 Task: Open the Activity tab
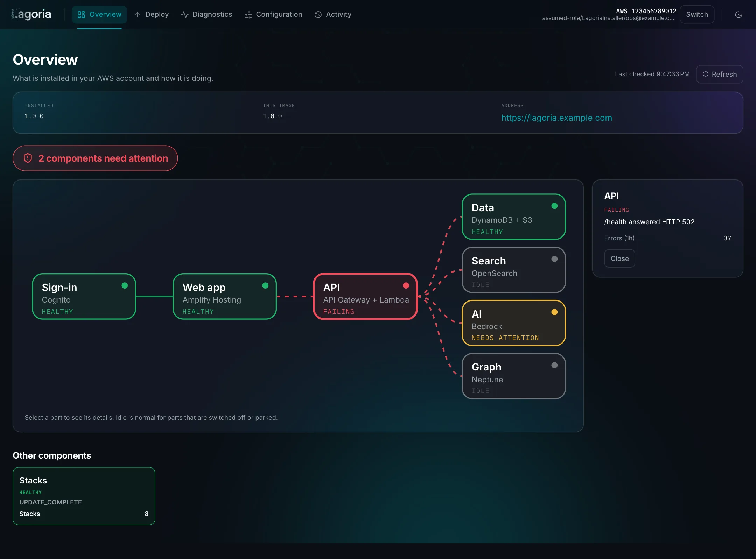point(333,14)
